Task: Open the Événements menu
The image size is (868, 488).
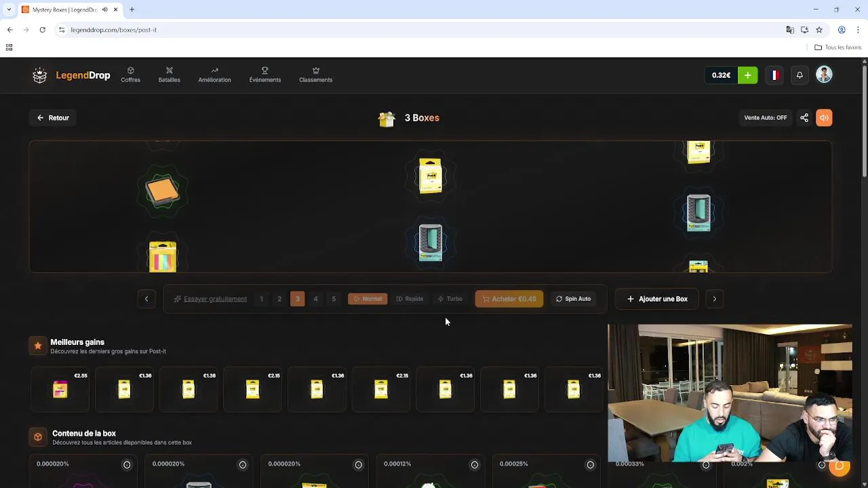Action: pyautogui.click(x=264, y=75)
